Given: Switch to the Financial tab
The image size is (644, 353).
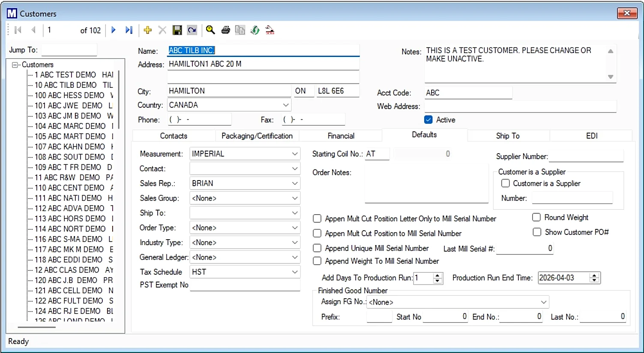Looking at the screenshot, I should tap(340, 136).
